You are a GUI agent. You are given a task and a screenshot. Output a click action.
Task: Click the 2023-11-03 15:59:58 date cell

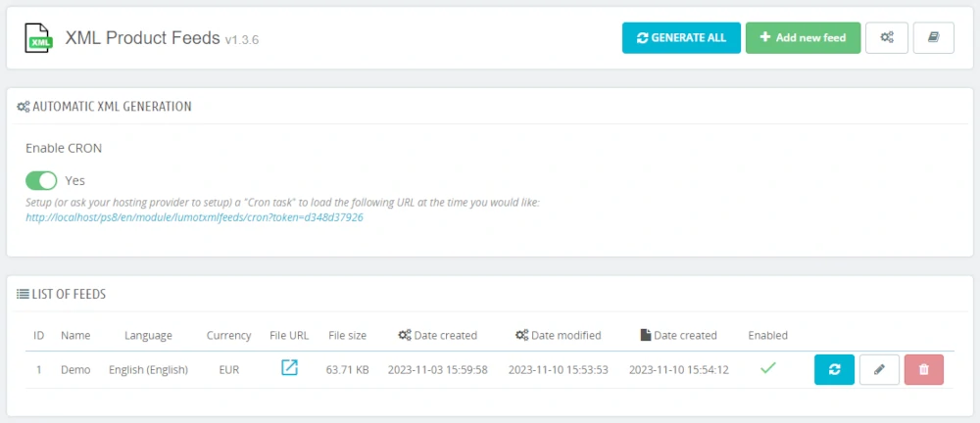[437, 370]
